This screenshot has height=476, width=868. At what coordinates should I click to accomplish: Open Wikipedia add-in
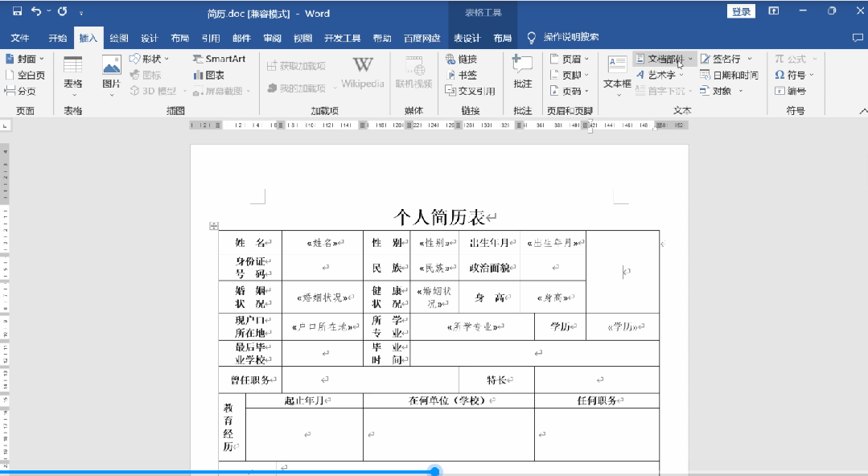coord(363,72)
